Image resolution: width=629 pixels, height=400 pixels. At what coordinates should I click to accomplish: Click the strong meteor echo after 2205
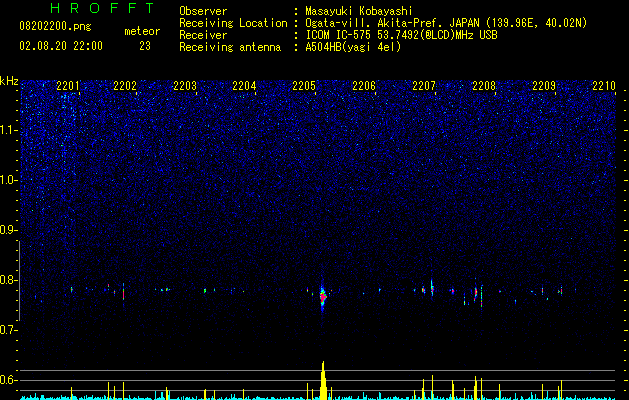[x=323, y=297]
